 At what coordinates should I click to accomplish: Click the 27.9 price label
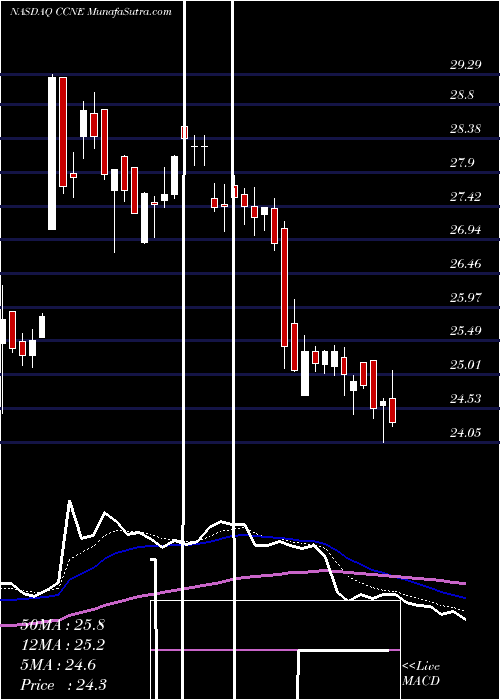(x=462, y=163)
